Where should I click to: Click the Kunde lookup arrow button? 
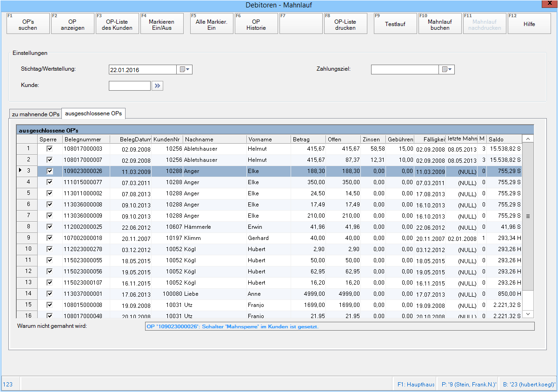coord(157,86)
